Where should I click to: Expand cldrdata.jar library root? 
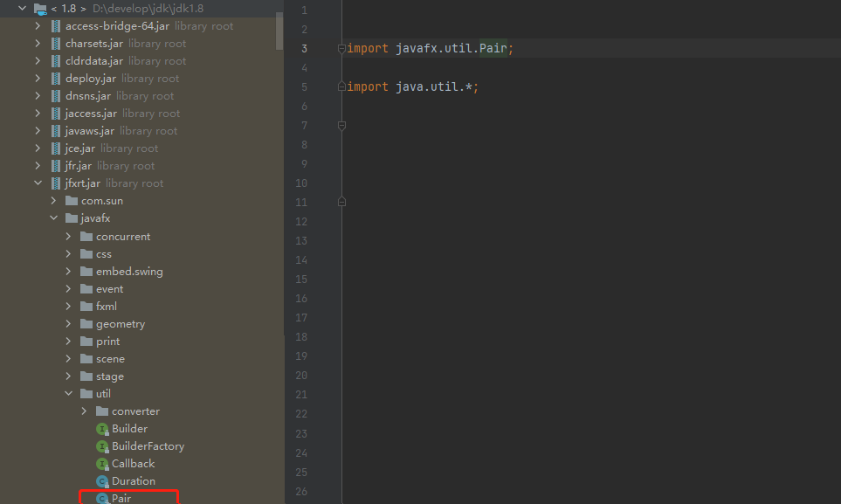tap(38, 61)
